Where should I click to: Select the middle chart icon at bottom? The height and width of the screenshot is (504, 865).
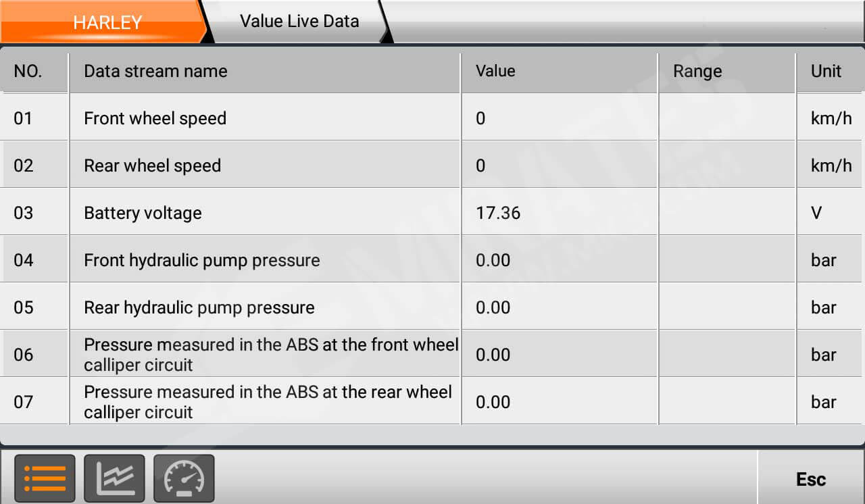coord(114,478)
